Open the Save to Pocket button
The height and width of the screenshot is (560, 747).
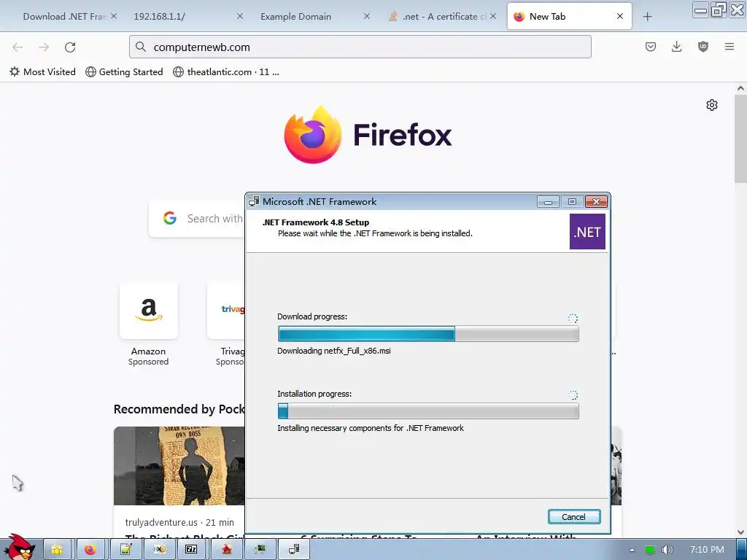[x=650, y=47]
